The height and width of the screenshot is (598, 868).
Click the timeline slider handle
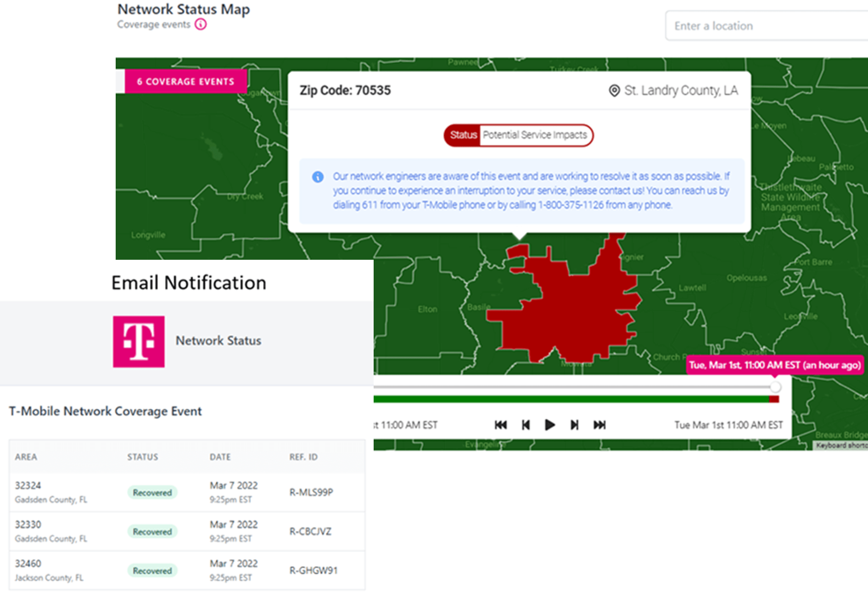(x=775, y=387)
